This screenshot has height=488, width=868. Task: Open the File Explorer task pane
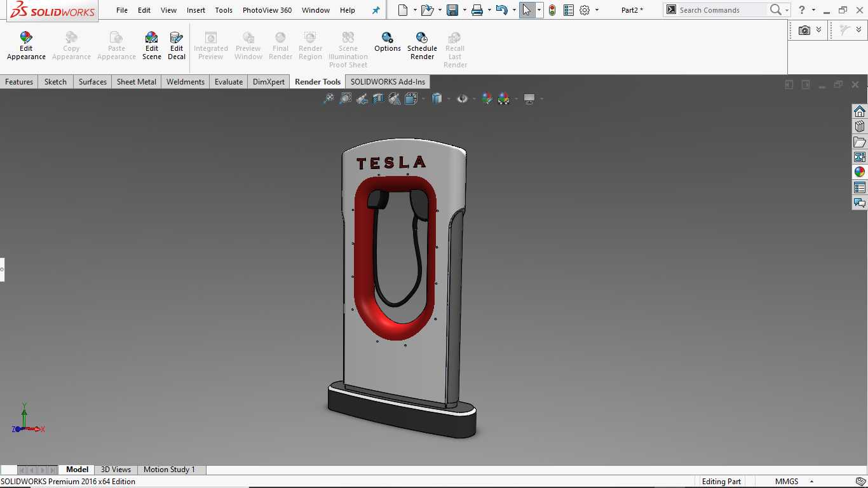(860, 142)
